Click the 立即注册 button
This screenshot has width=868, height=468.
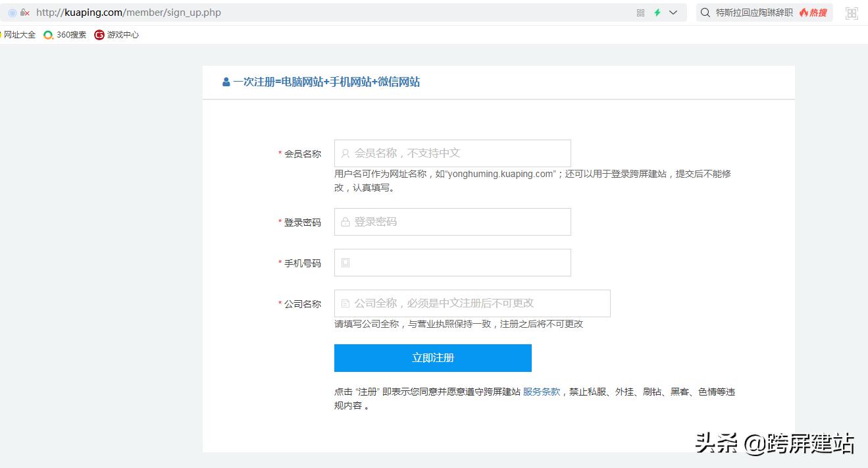pyautogui.click(x=433, y=358)
